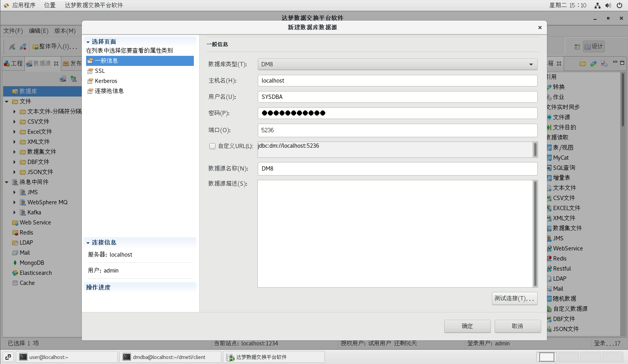The height and width of the screenshot is (364, 628).
Task: Switch to user@localhost terminal in taskbar
Action: 67,357
